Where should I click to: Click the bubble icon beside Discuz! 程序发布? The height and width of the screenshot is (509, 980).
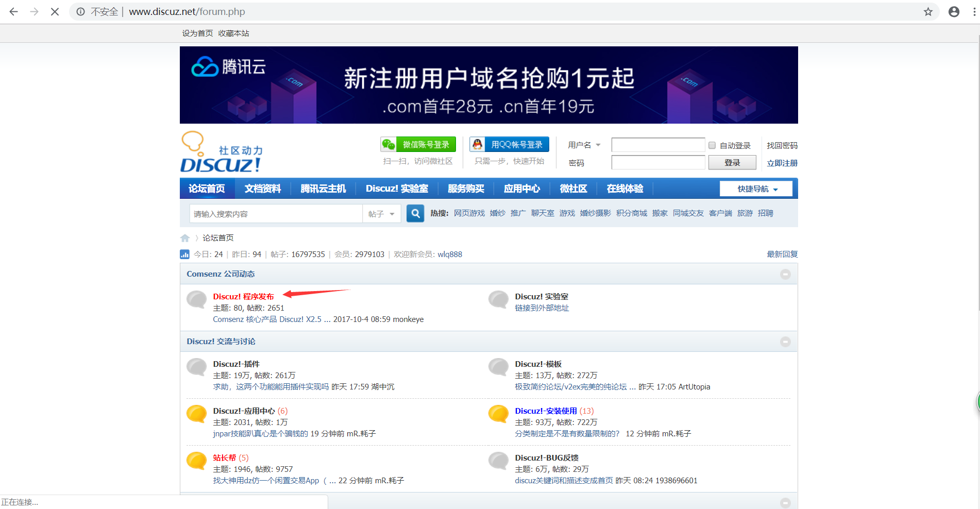point(196,299)
